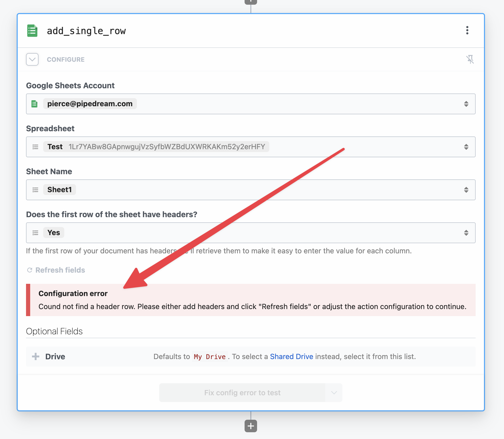Expand the Sheet Name dropdown selector

[x=466, y=190]
